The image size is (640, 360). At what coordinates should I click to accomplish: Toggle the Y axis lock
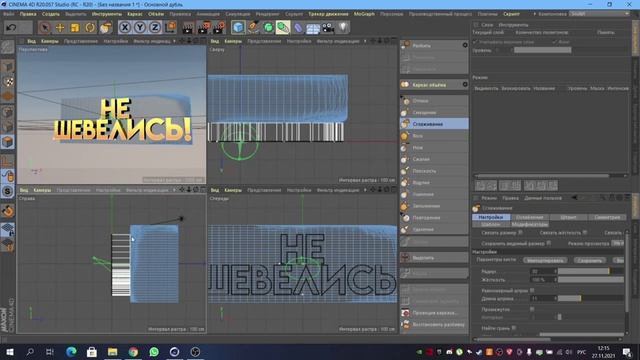140,28
